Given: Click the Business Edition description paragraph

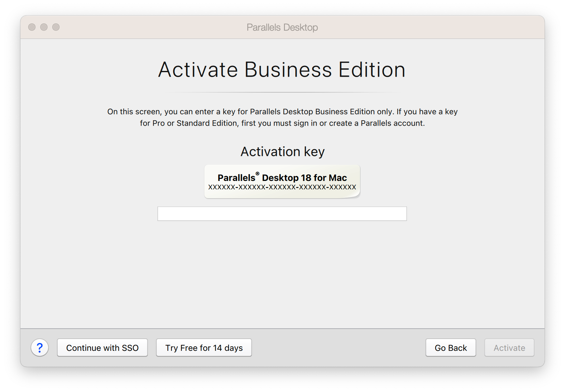Looking at the screenshot, I should tap(282, 117).
